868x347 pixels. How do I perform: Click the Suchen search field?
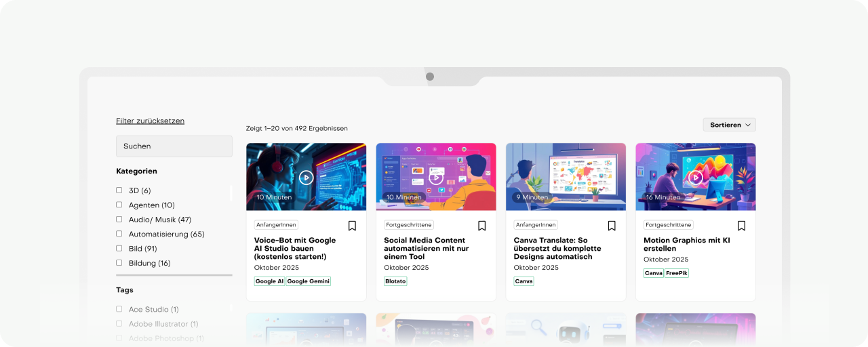coord(174,146)
